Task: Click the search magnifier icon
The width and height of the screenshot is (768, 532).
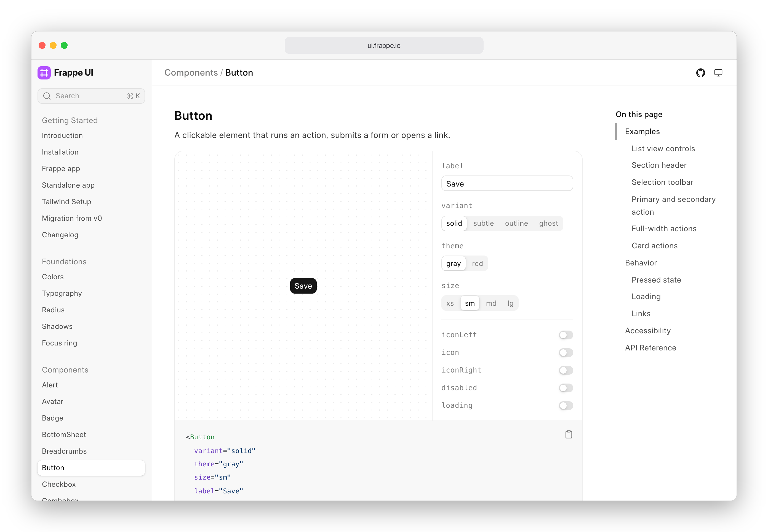Action: pos(47,96)
